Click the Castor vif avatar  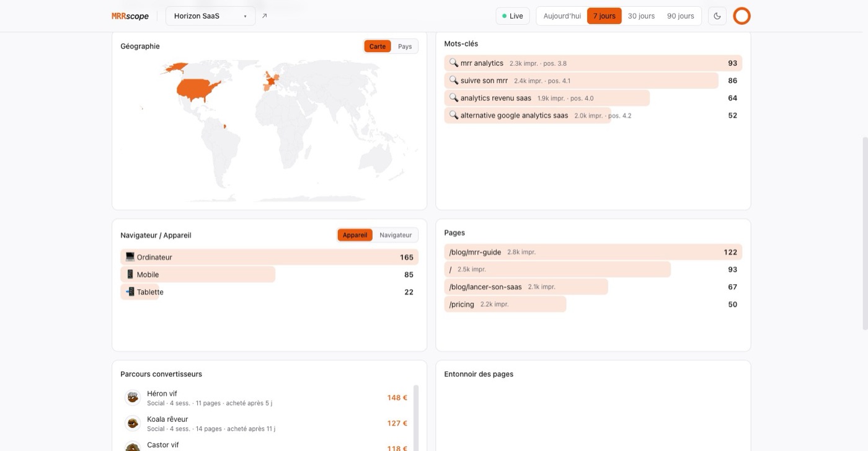coord(133,447)
